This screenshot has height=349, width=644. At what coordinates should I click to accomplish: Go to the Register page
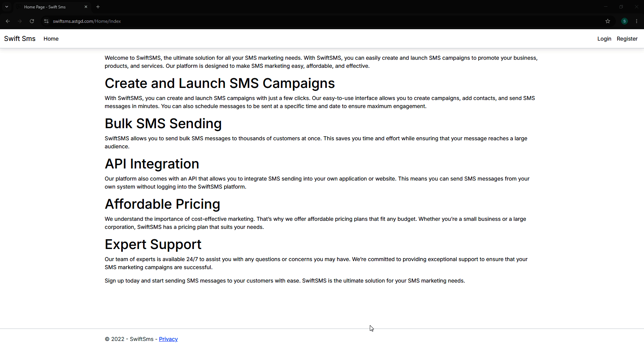[627, 39]
